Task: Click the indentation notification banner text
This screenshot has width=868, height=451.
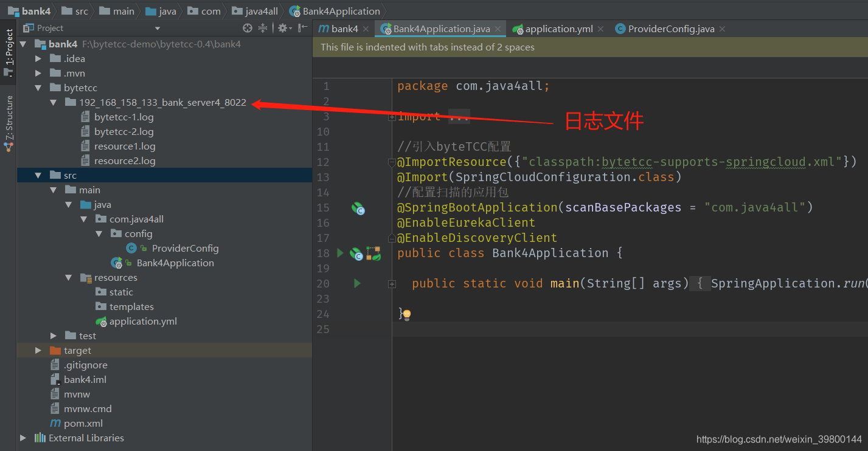Action: 428,47
